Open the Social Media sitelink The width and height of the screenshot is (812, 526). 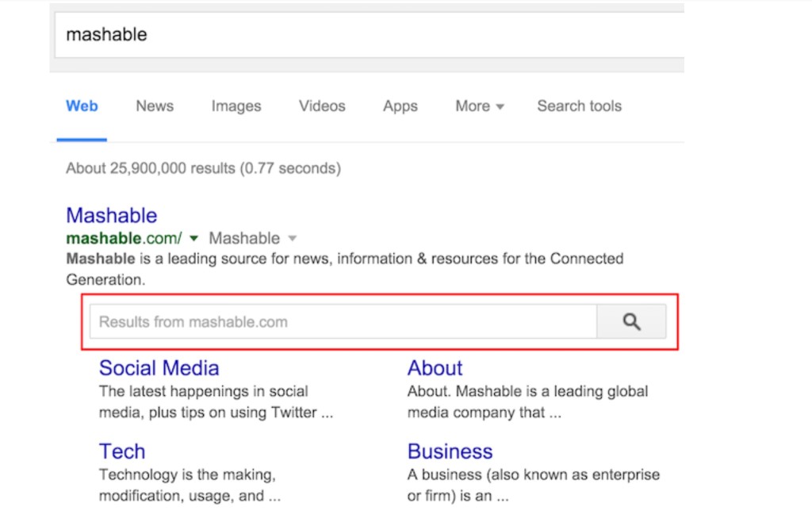159,368
